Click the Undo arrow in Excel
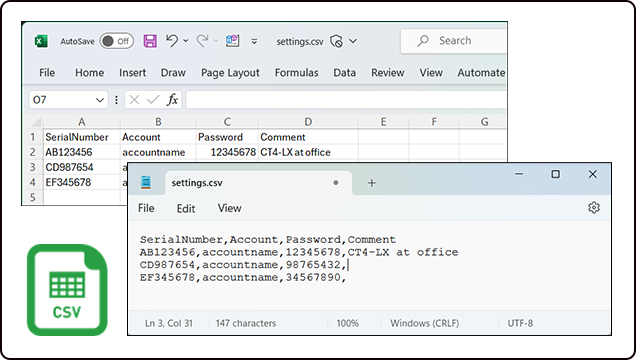The width and height of the screenshot is (636, 360). [172, 41]
